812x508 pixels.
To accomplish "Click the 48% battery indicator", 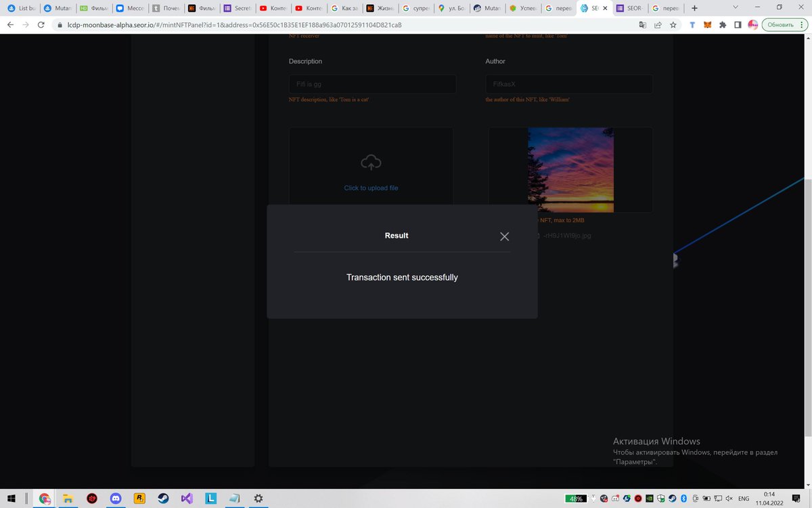I will 577,499.
